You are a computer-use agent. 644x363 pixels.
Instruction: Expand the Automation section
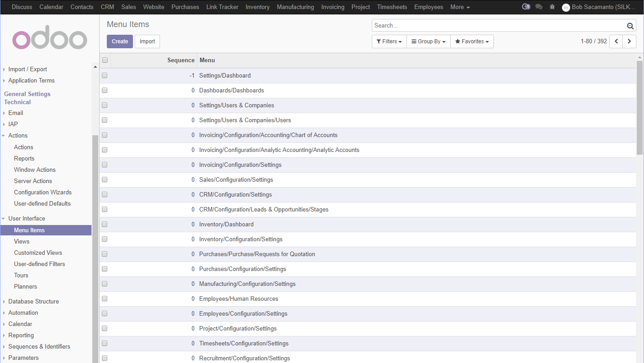click(23, 312)
